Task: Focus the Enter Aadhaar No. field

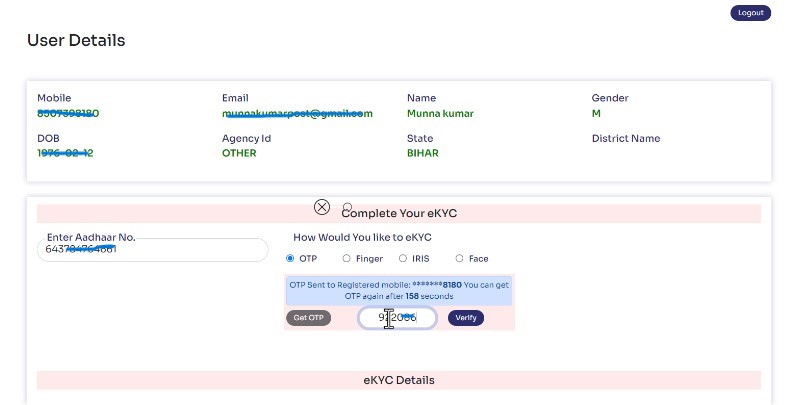Action: (152, 250)
